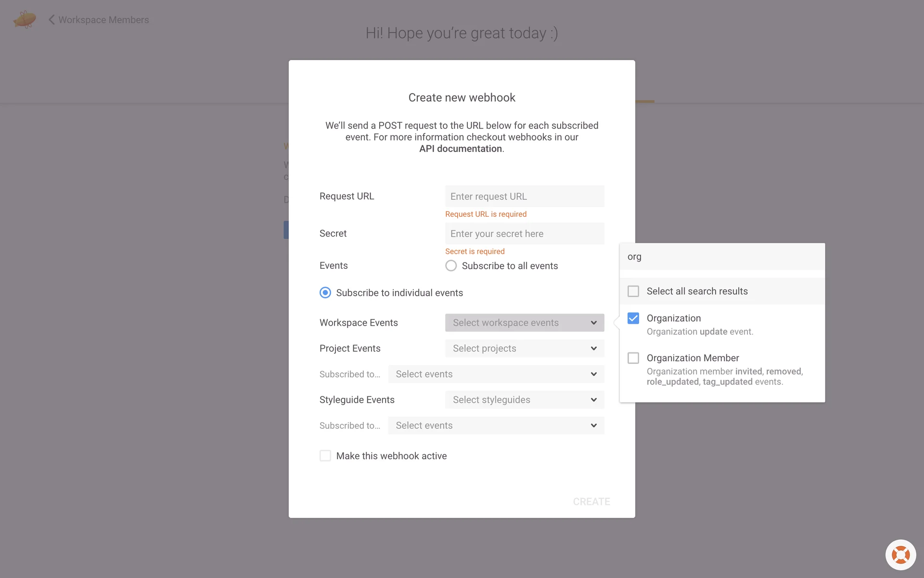Click the Select styleguides chevron arrow

point(593,400)
